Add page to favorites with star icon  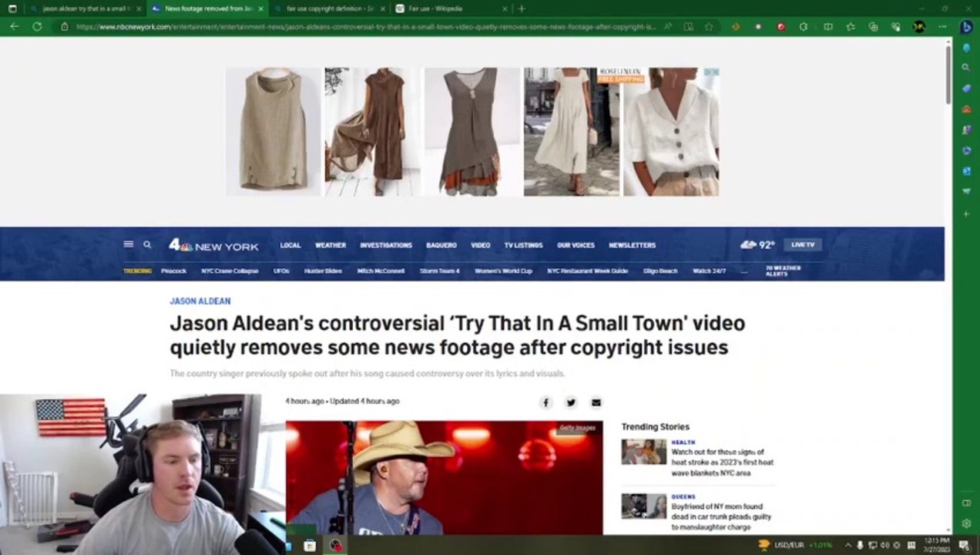tap(709, 26)
